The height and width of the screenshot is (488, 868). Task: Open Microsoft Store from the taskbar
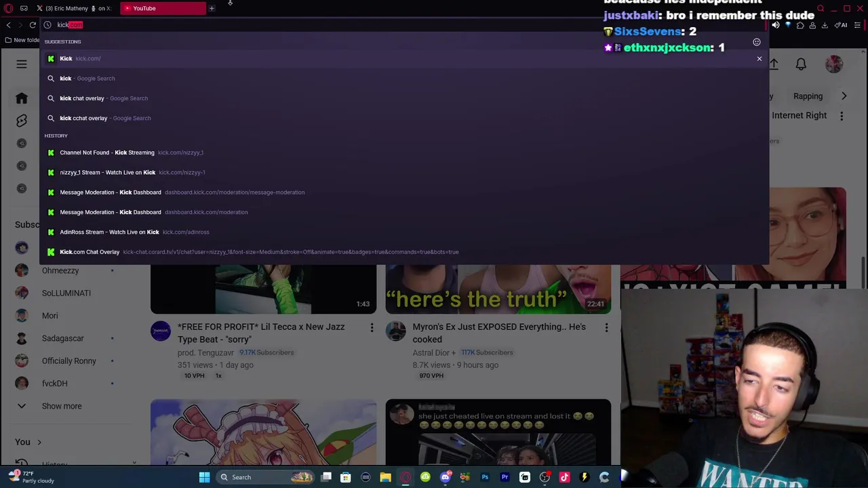pos(346,477)
